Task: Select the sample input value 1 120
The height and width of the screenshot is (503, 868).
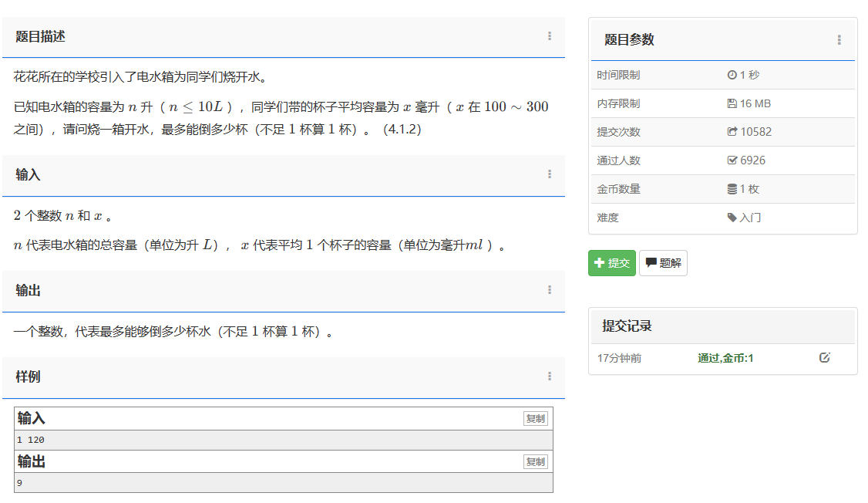Action: click(x=30, y=440)
